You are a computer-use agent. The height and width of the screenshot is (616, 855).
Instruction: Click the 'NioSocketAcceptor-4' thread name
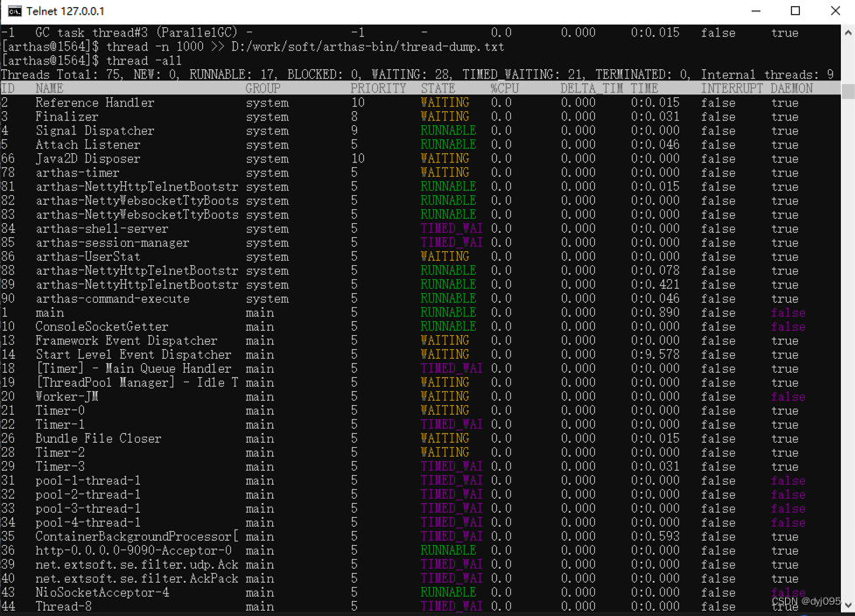tap(102, 592)
